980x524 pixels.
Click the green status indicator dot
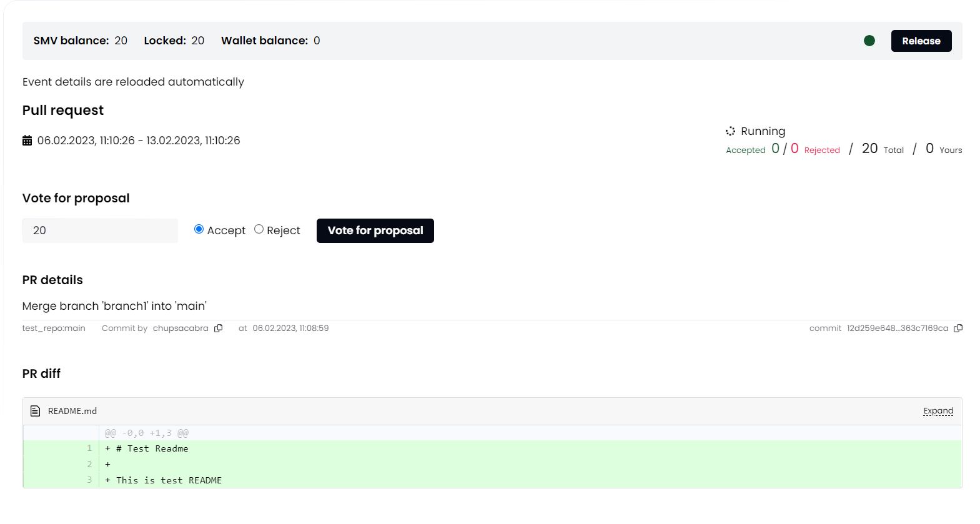(x=869, y=41)
